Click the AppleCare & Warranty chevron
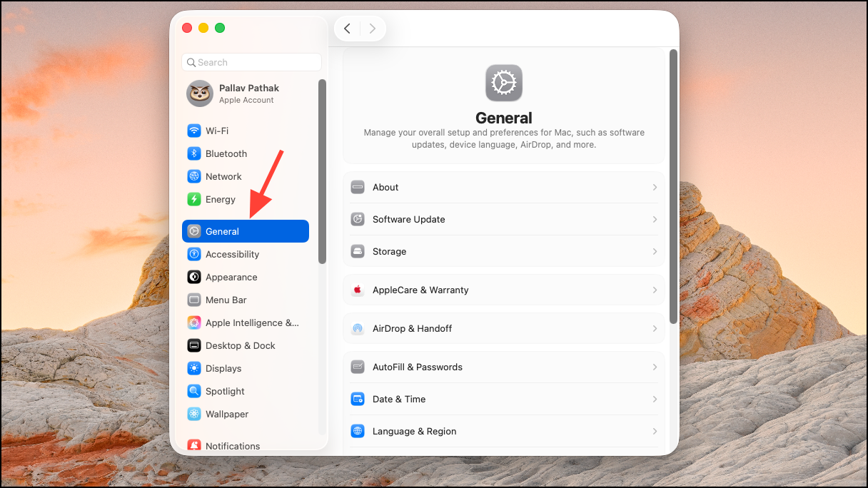868x488 pixels. point(655,290)
